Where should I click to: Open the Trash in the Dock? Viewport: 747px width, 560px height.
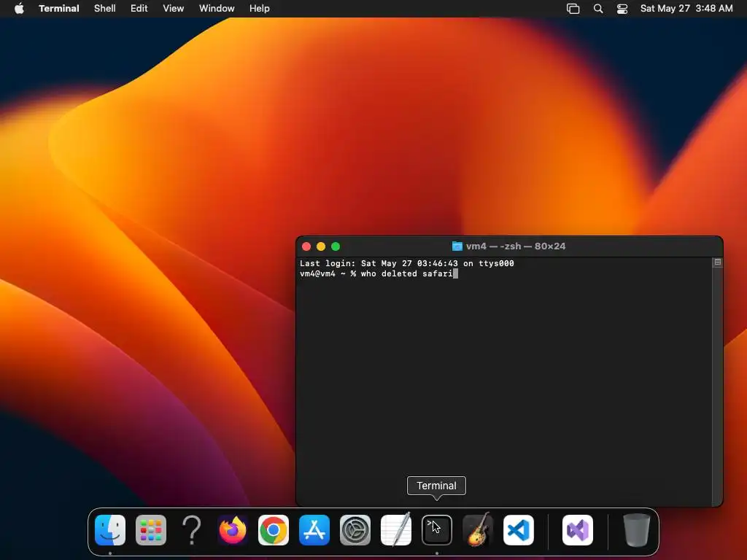(636, 530)
